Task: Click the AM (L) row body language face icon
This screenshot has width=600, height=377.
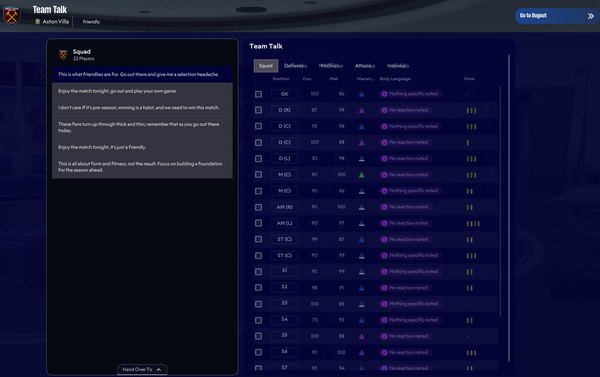Action: coord(385,223)
